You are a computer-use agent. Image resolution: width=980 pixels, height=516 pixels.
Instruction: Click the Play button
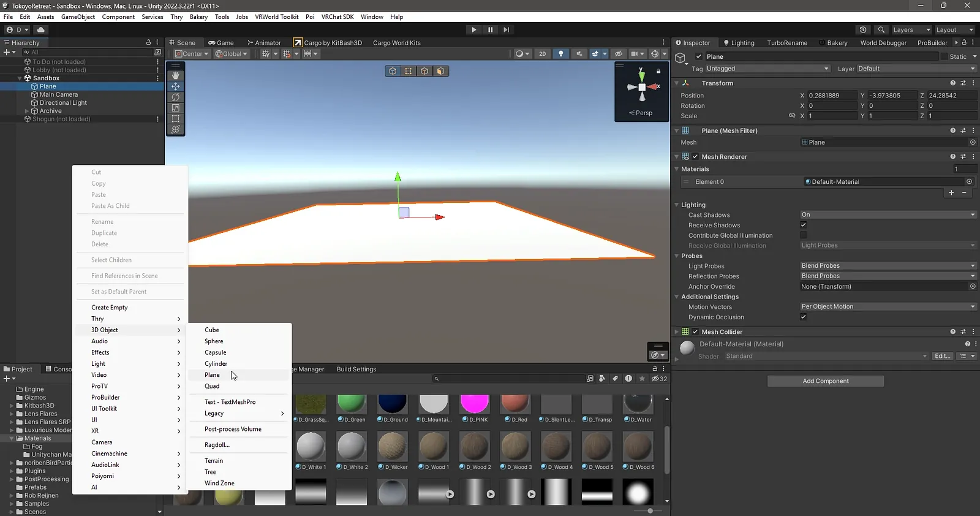click(473, 29)
